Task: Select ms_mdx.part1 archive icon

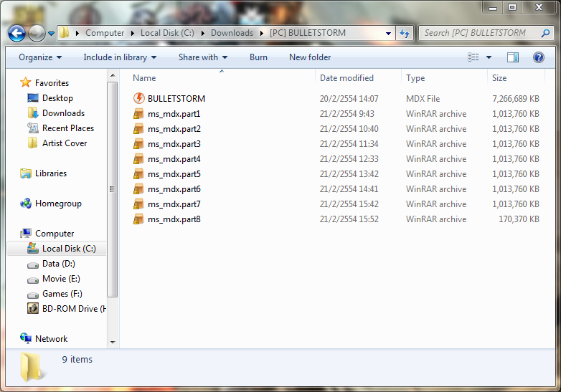Action: pyautogui.click(x=138, y=114)
